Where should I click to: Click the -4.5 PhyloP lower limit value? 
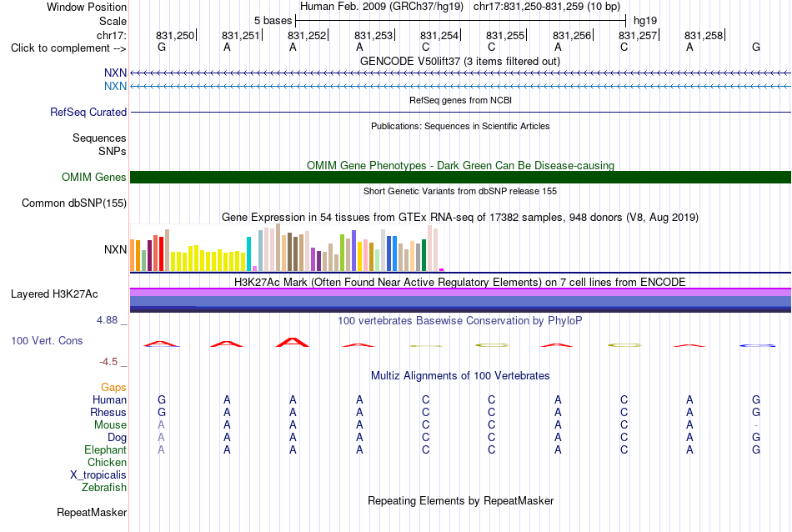point(108,362)
